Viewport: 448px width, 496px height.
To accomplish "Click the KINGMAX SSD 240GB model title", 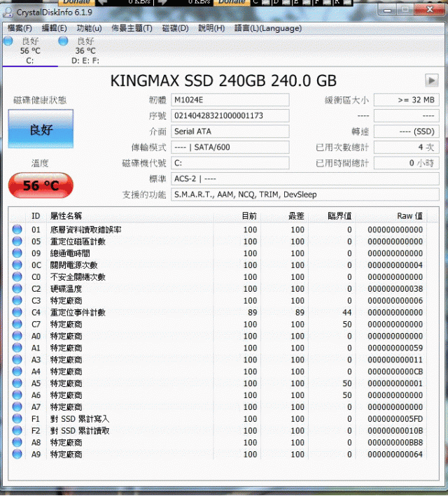I will point(223,80).
